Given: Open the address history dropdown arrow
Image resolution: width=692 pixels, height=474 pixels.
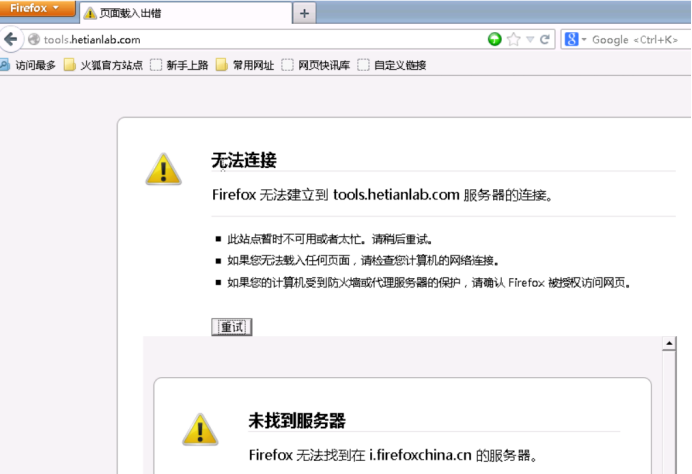Looking at the screenshot, I should [530, 40].
